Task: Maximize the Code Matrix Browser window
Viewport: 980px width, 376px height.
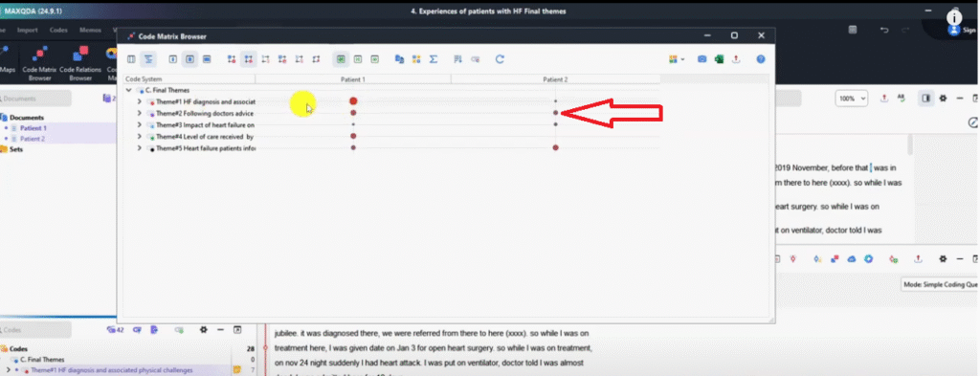Action: tap(734, 35)
